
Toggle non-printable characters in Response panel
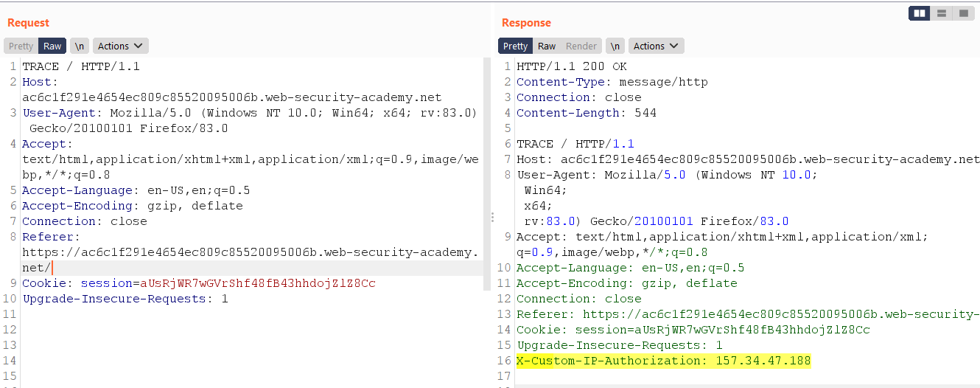point(615,46)
